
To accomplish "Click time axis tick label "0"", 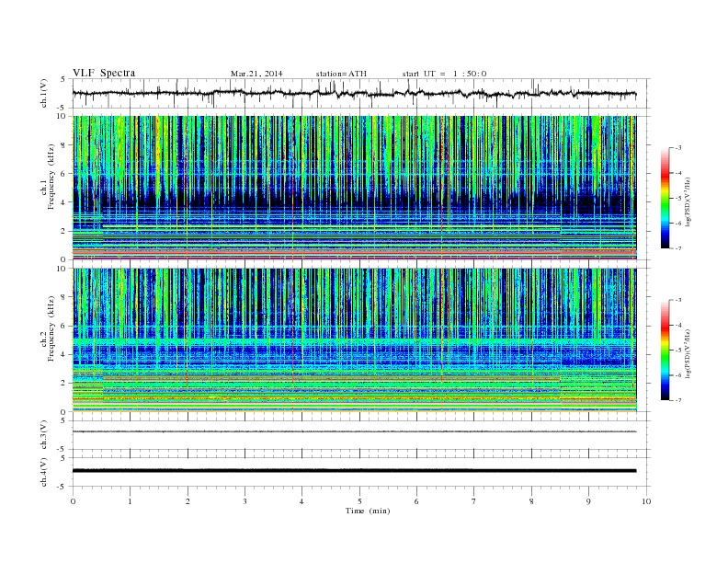I will pyautogui.click(x=73, y=501).
